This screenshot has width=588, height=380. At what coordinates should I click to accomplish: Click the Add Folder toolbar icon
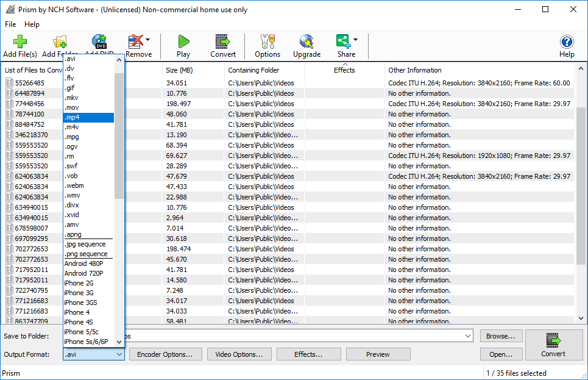pos(60,41)
